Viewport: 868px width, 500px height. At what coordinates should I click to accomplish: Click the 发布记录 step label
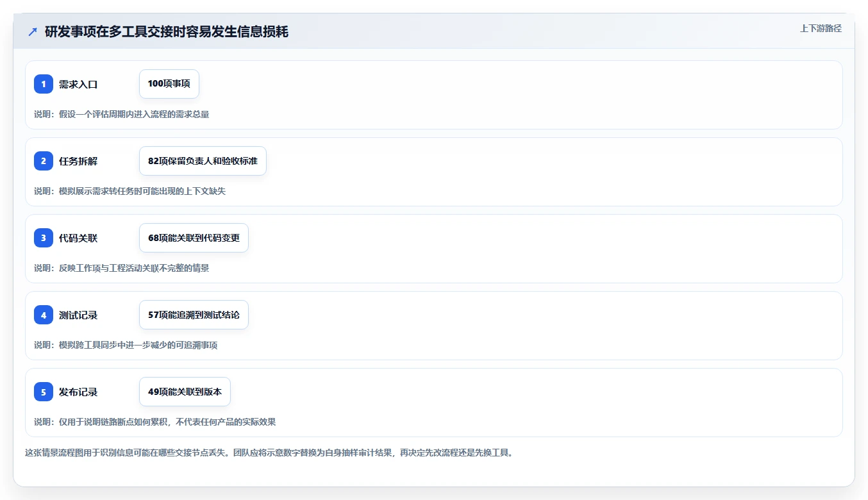78,392
